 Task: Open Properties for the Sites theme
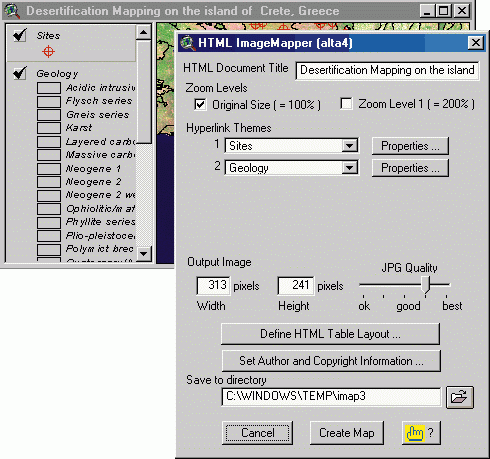(410, 146)
